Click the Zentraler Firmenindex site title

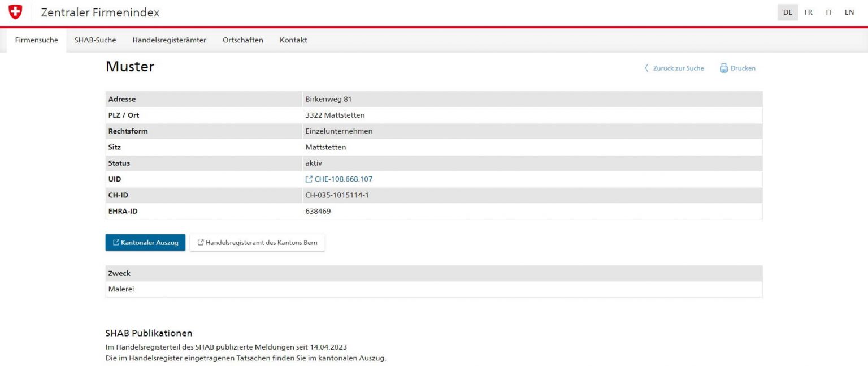(100, 12)
